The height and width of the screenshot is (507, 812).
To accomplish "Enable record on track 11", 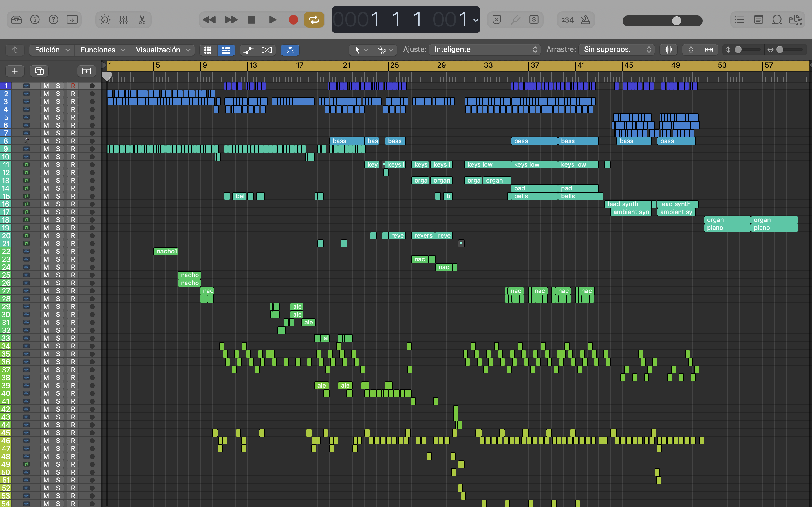I will click(x=73, y=165).
